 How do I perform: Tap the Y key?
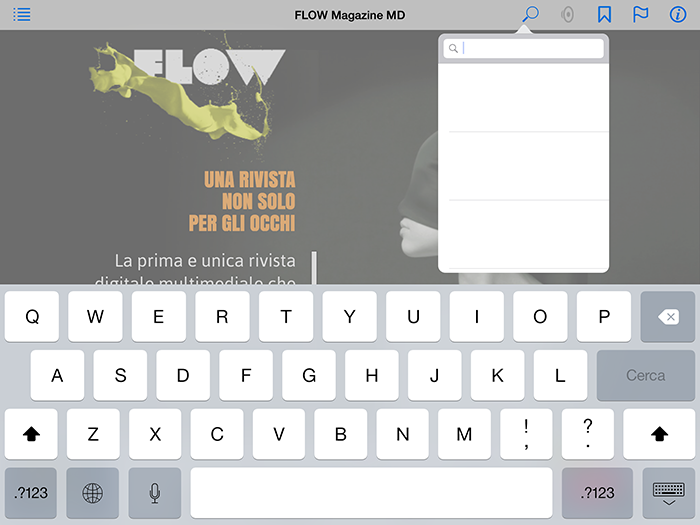tap(350, 317)
